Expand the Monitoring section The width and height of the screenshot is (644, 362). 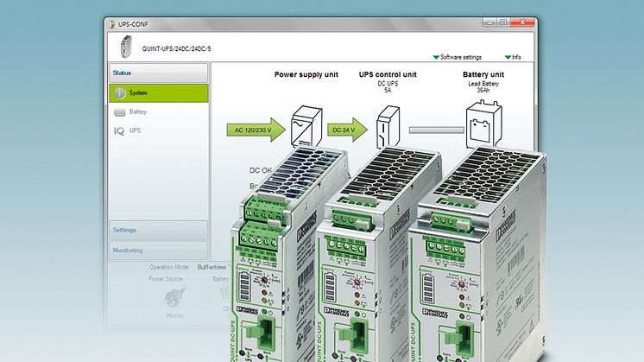pos(159,251)
